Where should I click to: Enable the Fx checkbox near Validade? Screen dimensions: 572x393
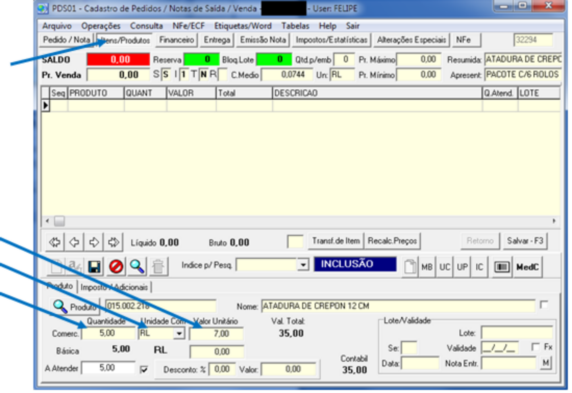coord(536,347)
